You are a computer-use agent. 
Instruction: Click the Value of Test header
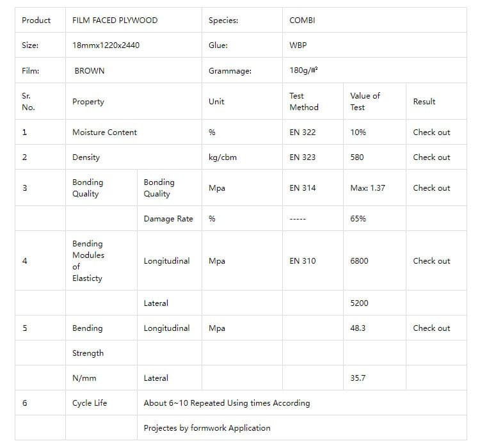365,101
